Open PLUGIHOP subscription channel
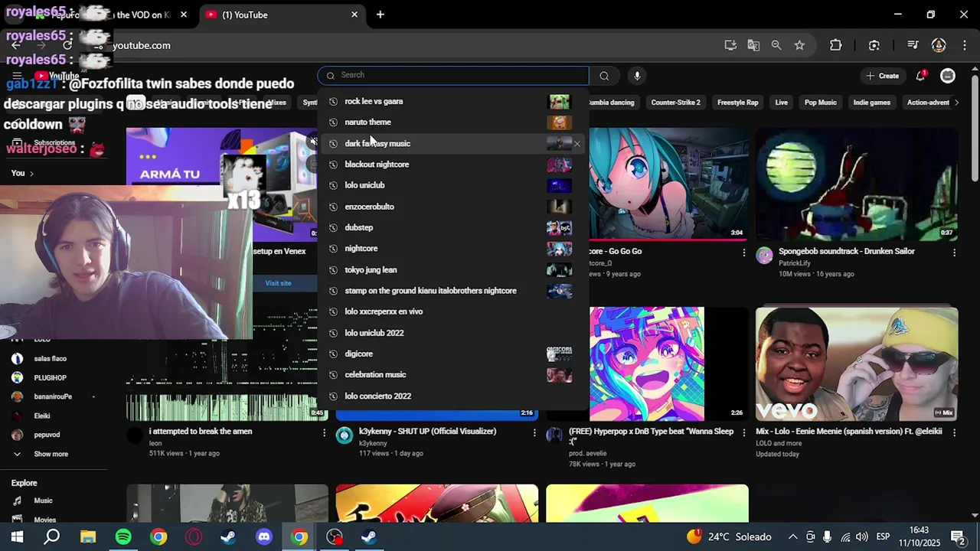Screen dimensions: 980x551 [50, 378]
